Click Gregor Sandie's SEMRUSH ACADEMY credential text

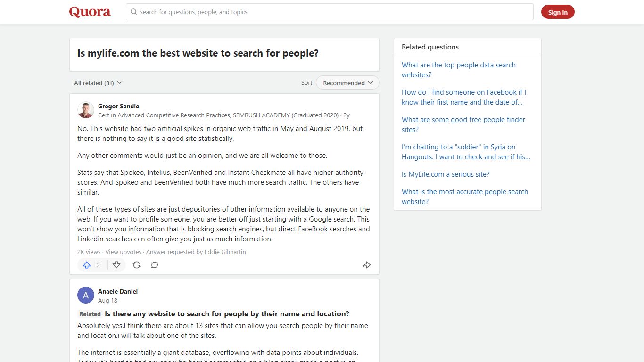point(218,115)
